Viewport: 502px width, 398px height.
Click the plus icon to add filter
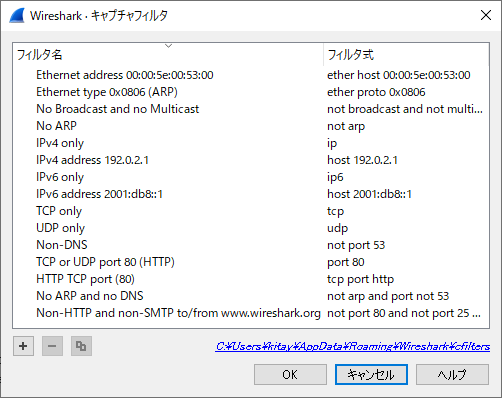click(23, 346)
